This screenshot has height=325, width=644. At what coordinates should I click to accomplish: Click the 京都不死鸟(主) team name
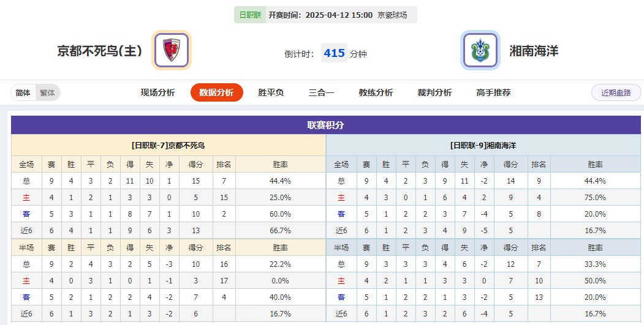click(x=99, y=51)
